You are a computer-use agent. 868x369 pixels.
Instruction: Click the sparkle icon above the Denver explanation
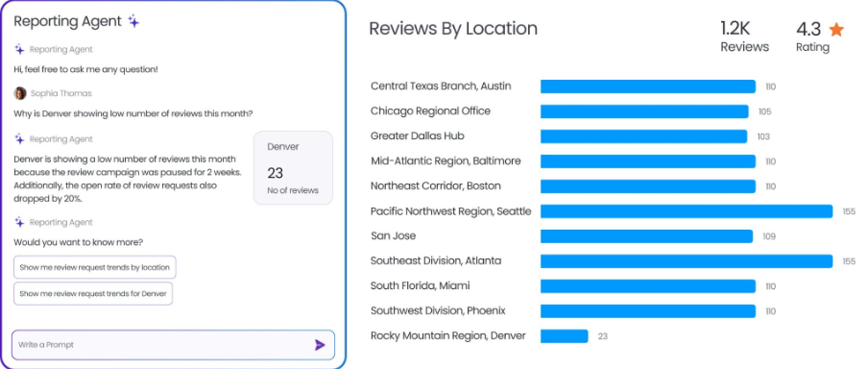(x=19, y=139)
